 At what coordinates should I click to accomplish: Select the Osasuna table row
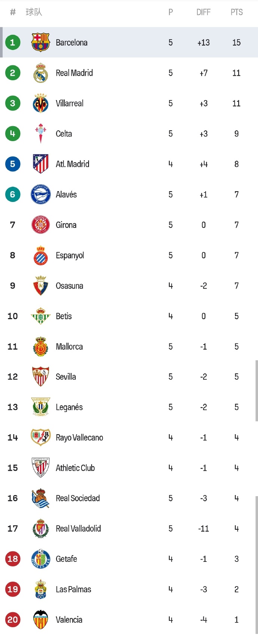[129, 286]
